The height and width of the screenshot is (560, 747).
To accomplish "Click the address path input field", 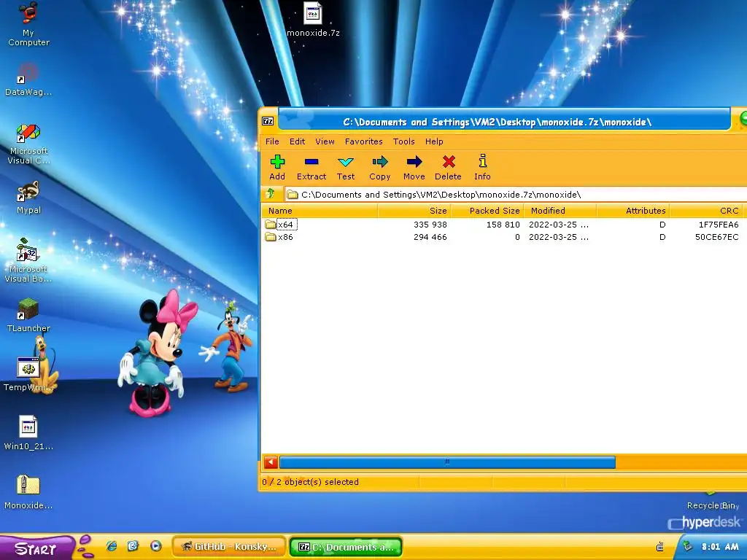I will (516, 194).
